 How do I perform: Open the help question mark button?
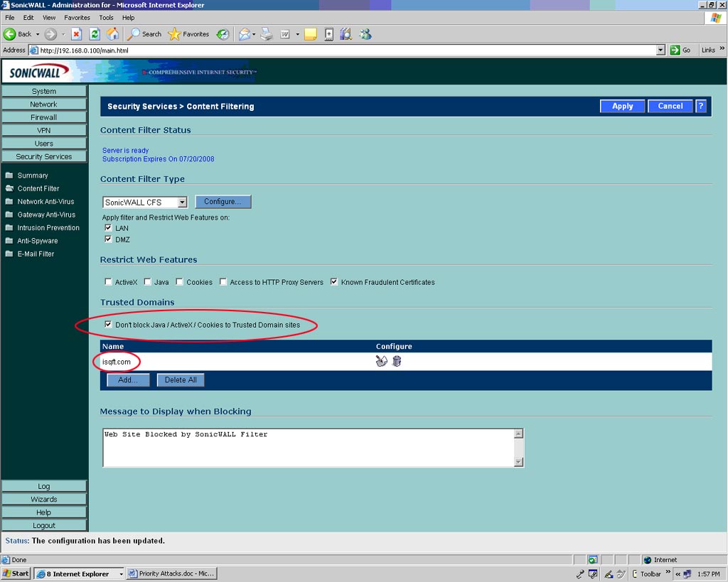pyautogui.click(x=700, y=106)
